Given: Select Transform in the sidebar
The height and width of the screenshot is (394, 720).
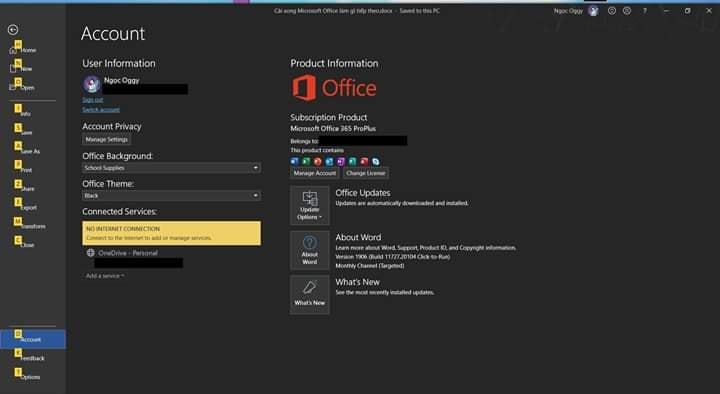Looking at the screenshot, I should (33, 226).
